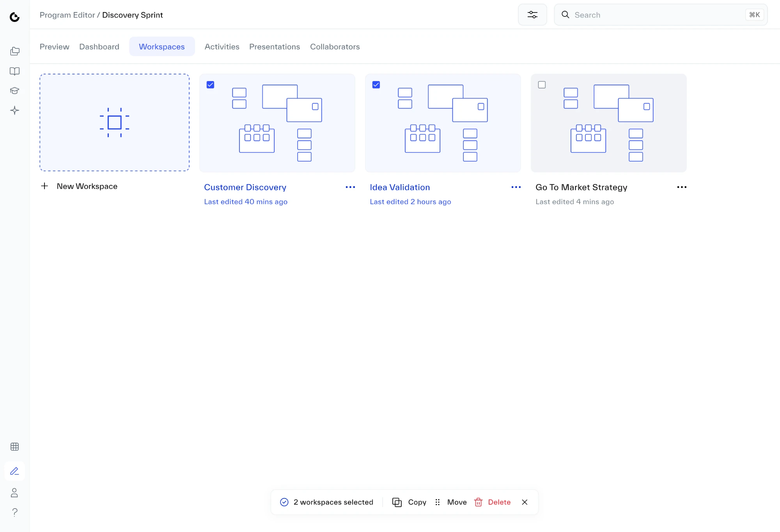Open the filter settings sliders button

coord(532,15)
